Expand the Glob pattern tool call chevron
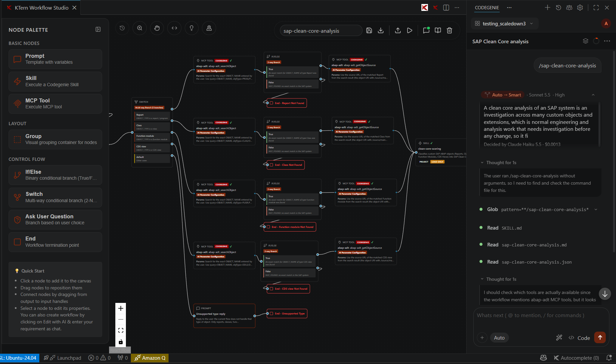The width and height of the screenshot is (616, 364). (x=596, y=209)
